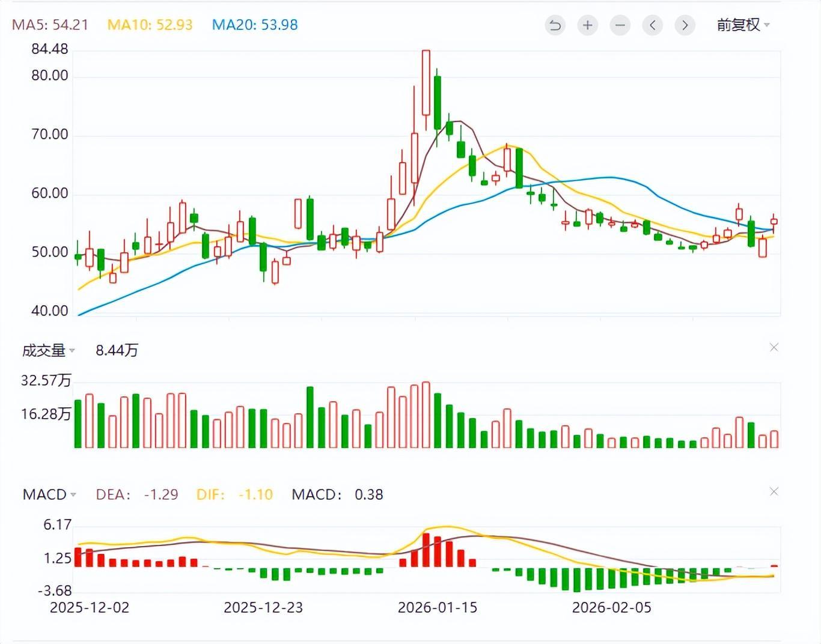Click the latest rightmost volume bar
The width and height of the screenshot is (821, 644).
coord(774,439)
